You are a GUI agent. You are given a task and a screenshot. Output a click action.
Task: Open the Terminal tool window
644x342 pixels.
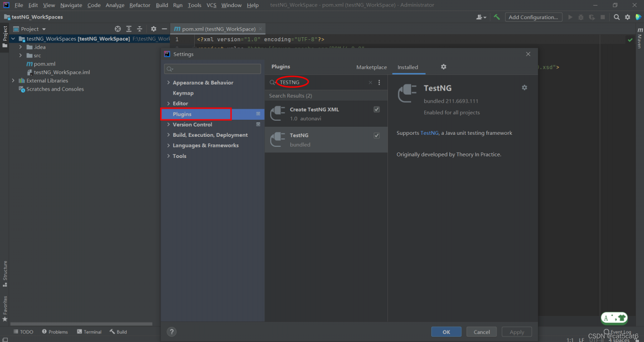coord(89,332)
